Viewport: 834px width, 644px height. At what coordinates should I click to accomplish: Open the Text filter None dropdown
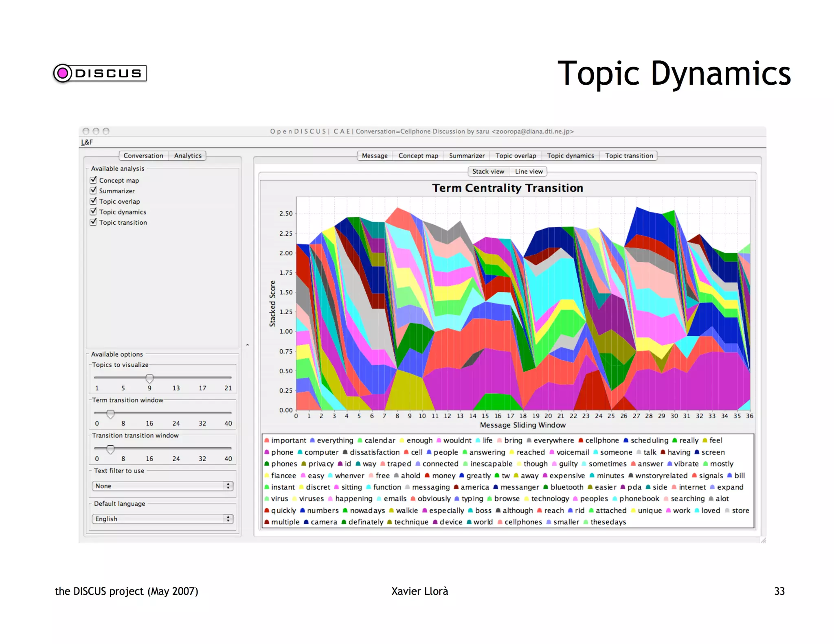click(x=162, y=486)
